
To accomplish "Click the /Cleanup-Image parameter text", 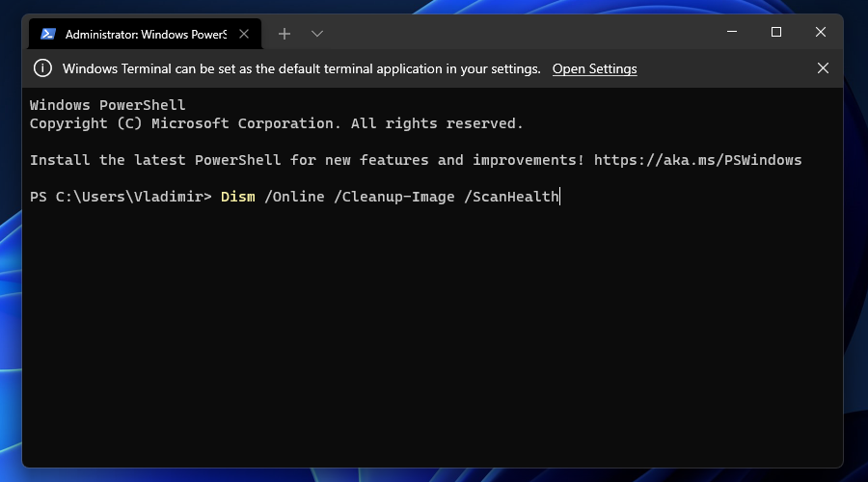I will (394, 197).
